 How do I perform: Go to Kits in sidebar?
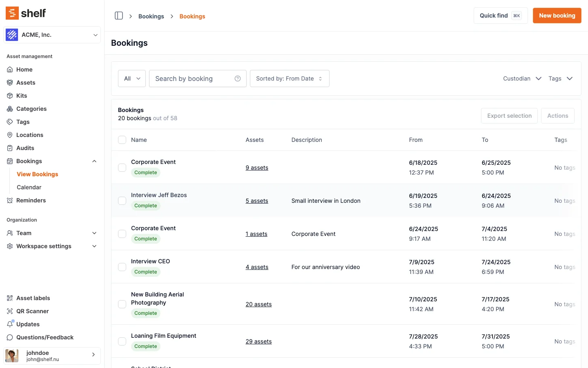21,96
